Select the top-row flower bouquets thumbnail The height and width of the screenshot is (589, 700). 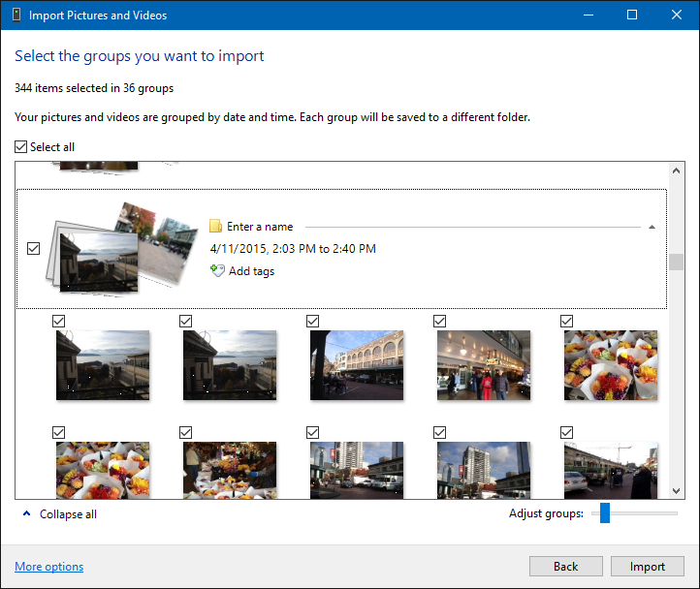point(611,365)
